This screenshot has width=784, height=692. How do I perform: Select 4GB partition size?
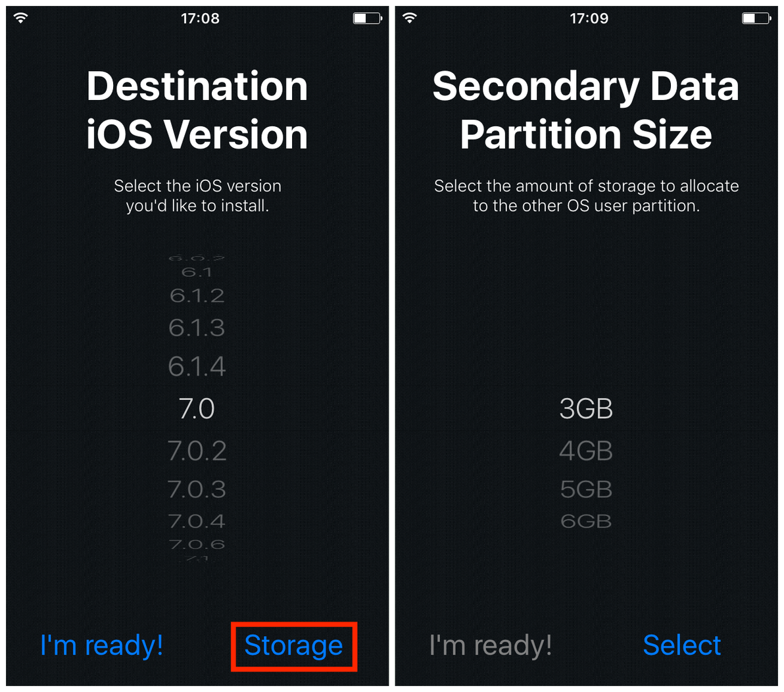[586, 451]
